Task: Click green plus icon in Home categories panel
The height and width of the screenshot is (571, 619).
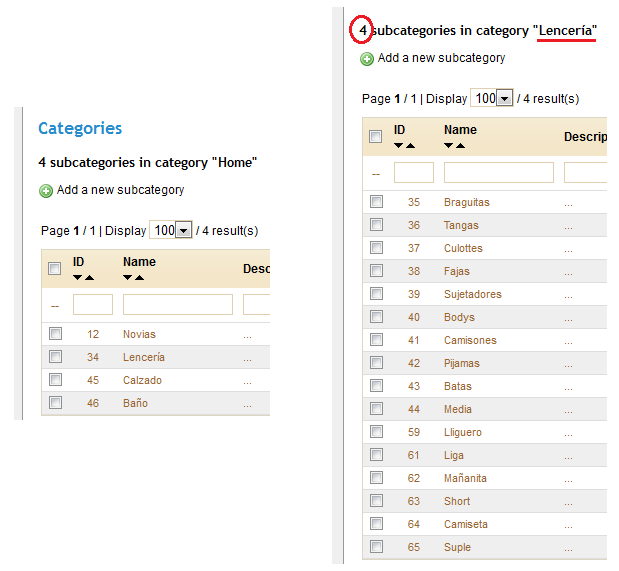Action: click(45, 191)
